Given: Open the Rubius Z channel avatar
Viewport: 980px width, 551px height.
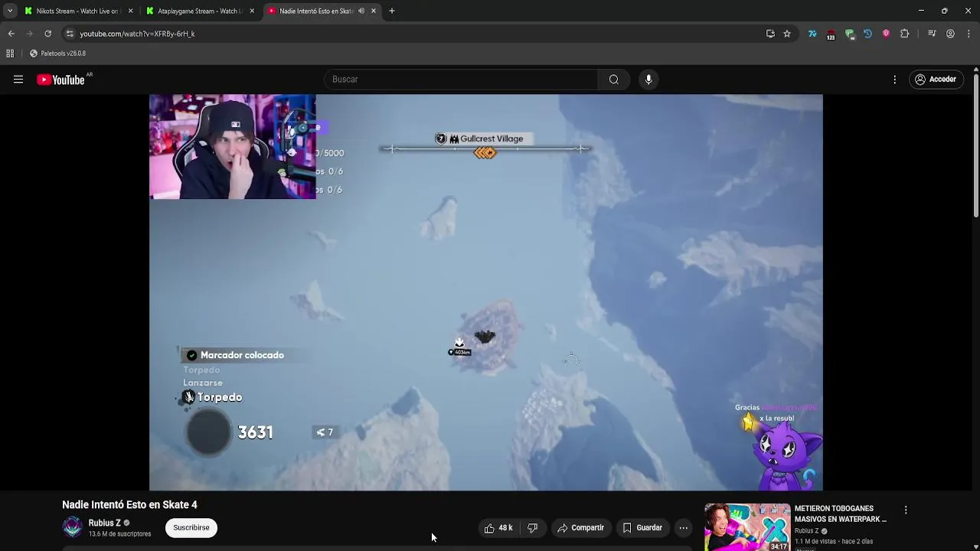Looking at the screenshot, I should click(72, 527).
